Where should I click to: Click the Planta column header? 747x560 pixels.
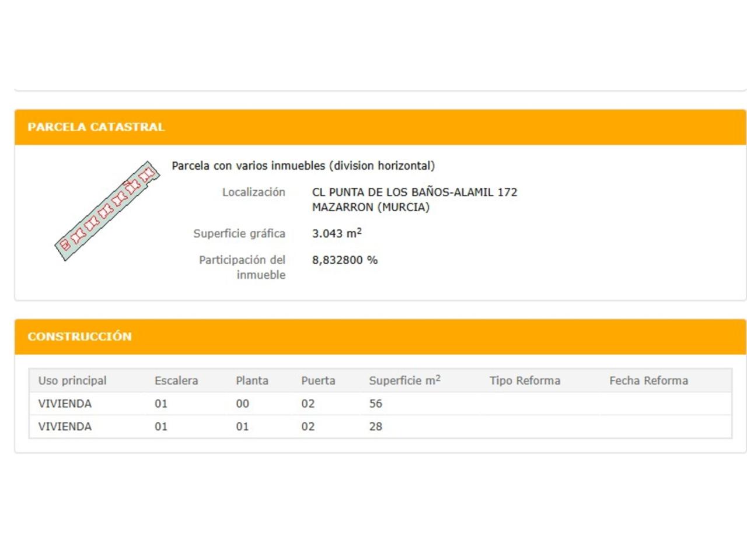click(x=252, y=380)
